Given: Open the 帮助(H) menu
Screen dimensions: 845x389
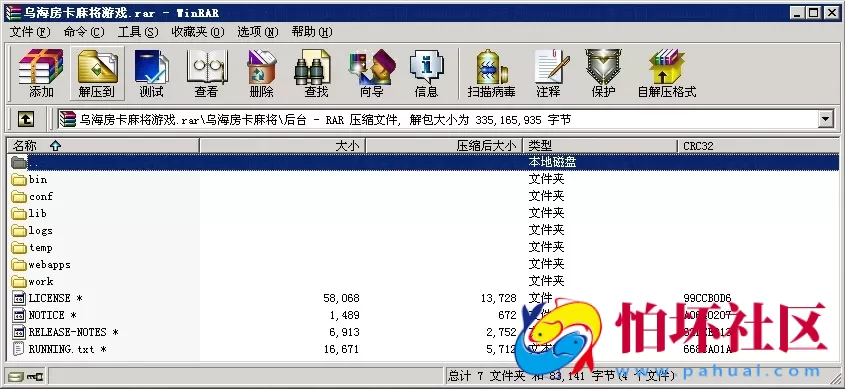Looking at the screenshot, I should (312, 32).
